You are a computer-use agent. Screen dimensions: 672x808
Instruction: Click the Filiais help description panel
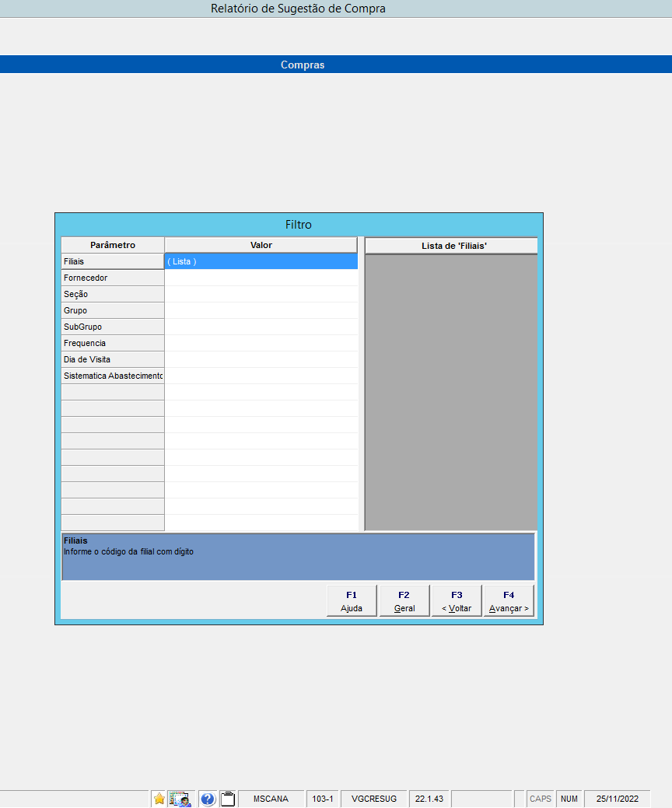(x=298, y=557)
